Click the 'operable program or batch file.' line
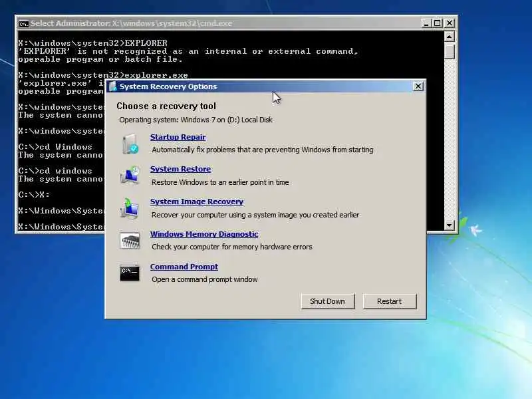The image size is (532, 399). [x=100, y=59]
